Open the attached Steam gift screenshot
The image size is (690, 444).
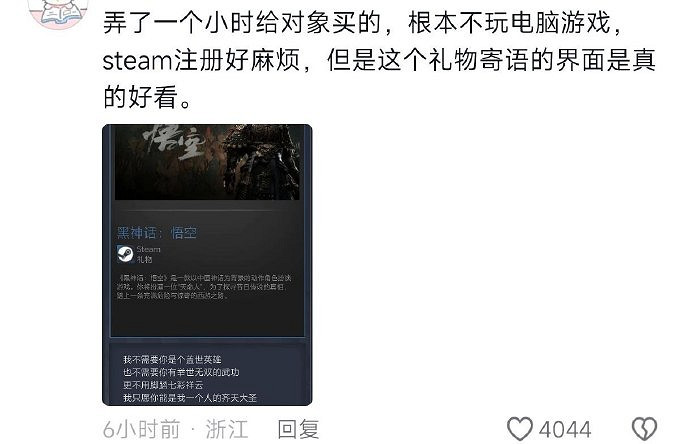tap(207, 265)
